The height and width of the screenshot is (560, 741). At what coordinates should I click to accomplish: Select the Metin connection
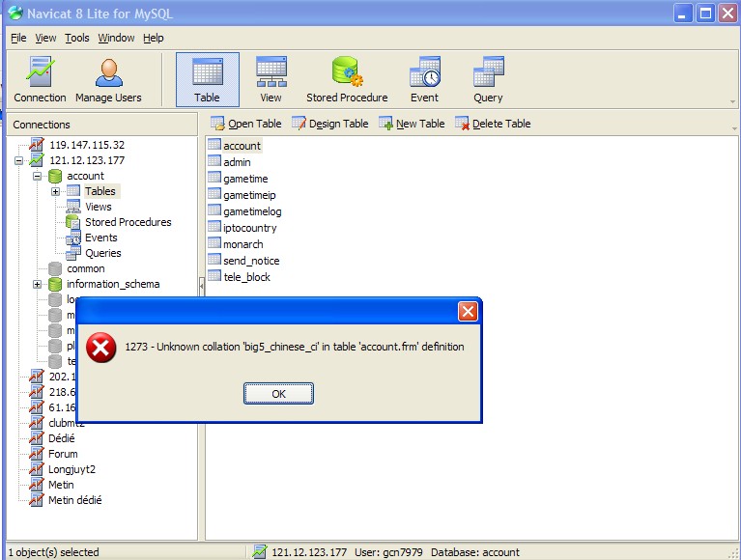(x=61, y=485)
